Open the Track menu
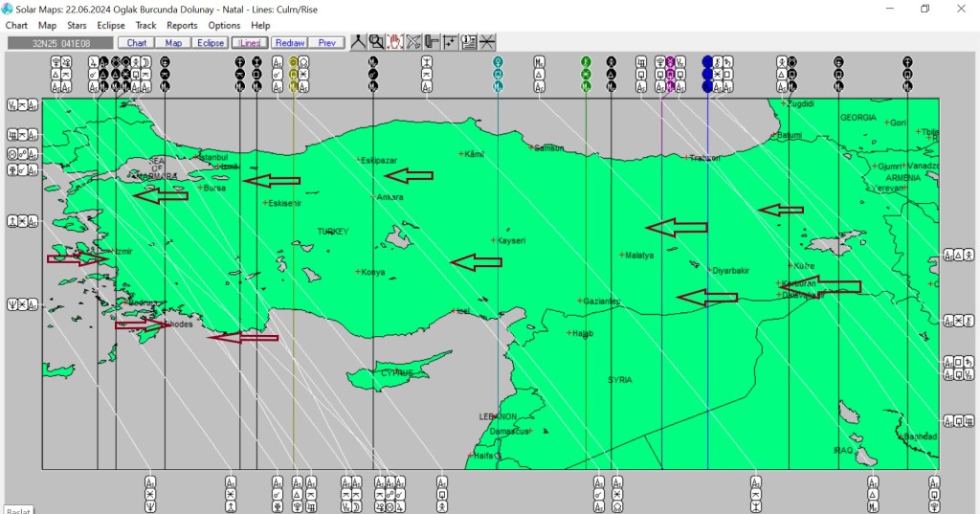Image resolution: width=980 pixels, height=514 pixels. (x=145, y=26)
